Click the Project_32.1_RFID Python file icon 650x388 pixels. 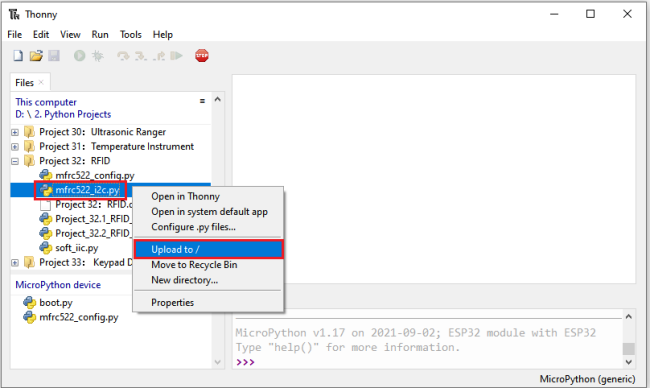46,219
